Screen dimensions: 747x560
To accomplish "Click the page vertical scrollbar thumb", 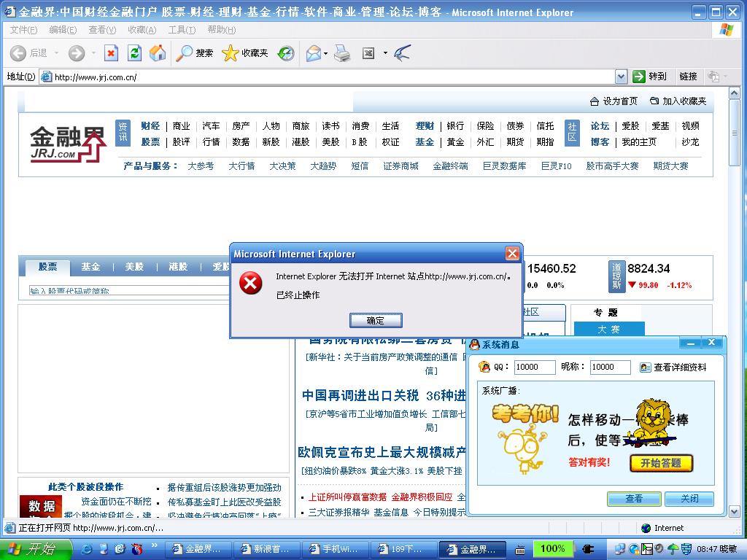I will (x=734, y=133).
